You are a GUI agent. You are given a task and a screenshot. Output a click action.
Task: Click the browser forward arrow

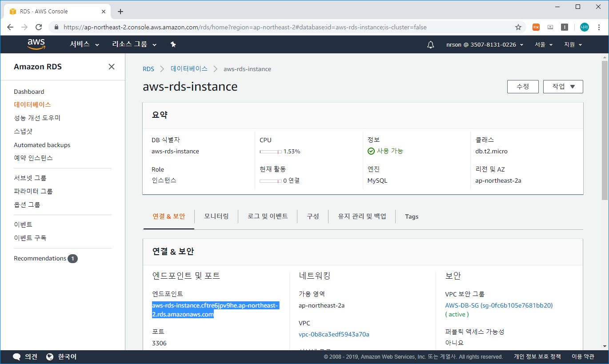point(24,27)
